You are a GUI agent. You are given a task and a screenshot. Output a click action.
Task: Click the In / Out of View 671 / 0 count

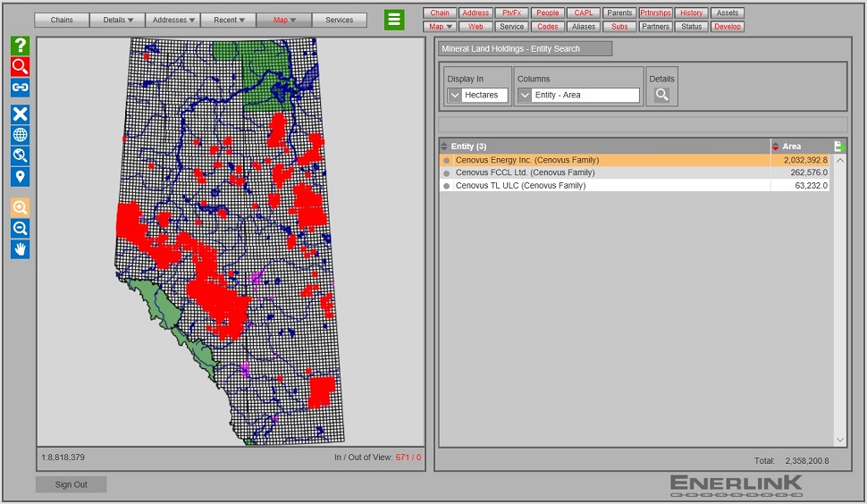408,458
